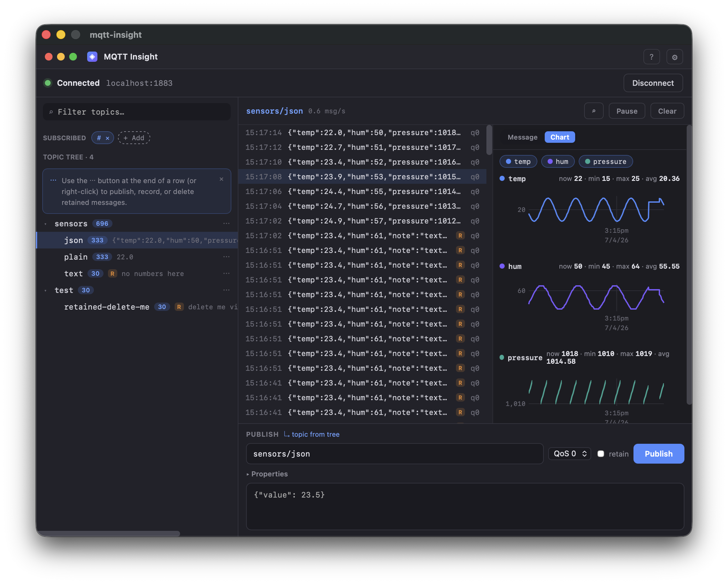This screenshot has width=728, height=584.
Task: Click the Filter topics search field
Action: (x=137, y=112)
